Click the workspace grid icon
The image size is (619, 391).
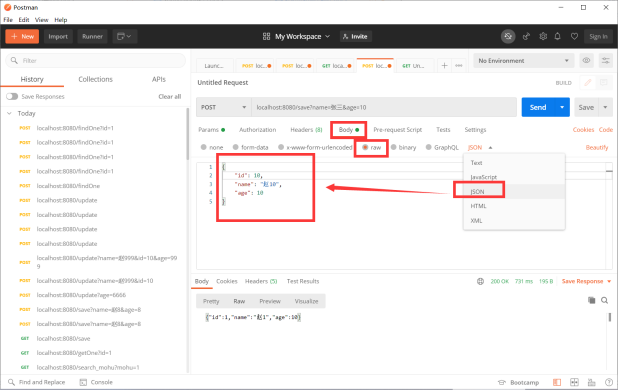point(266,36)
